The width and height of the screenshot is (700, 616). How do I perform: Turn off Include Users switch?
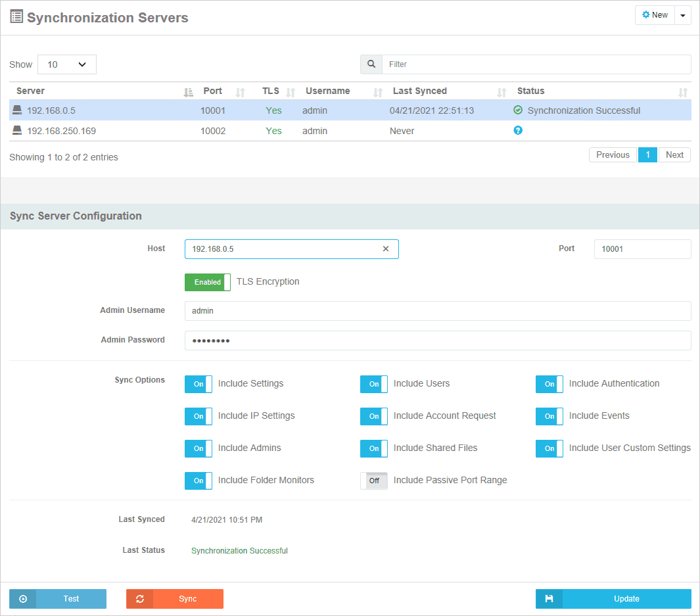coord(373,384)
